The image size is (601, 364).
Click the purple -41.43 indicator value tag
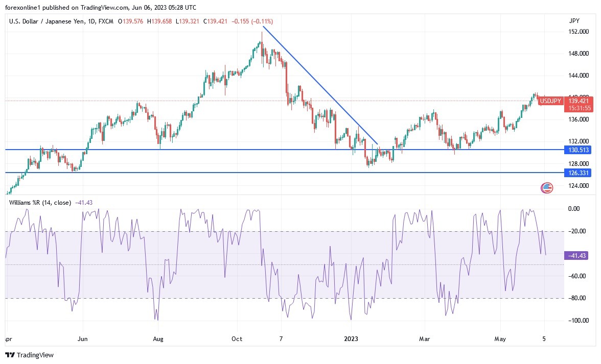[578, 255]
